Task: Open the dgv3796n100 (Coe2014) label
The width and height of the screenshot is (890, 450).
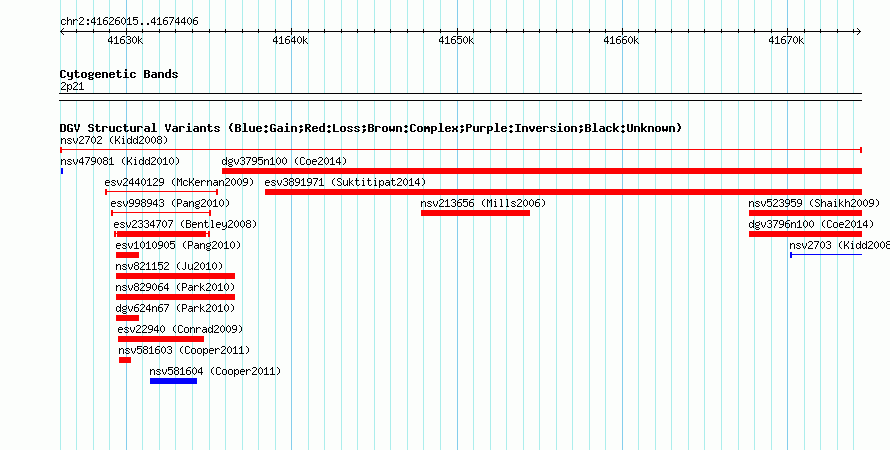Action: [811, 224]
